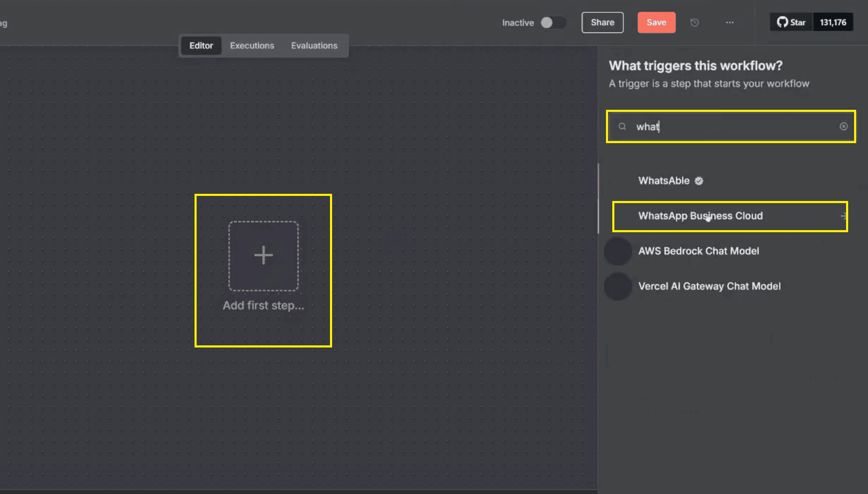Open the workflow version history clock icon
The width and height of the screenshot is (868, 494).
tap(695, 22)
